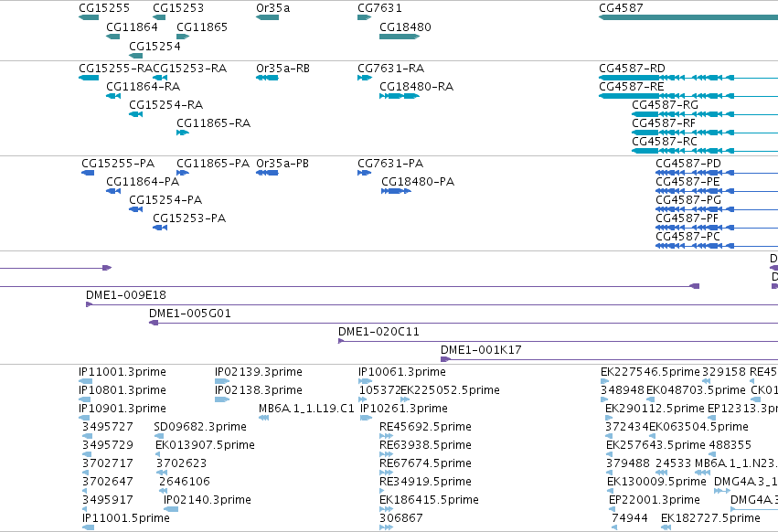The image size is (778, 532).
Task: Click EST EK290112.5prime
Action: [x=608, y=418]
